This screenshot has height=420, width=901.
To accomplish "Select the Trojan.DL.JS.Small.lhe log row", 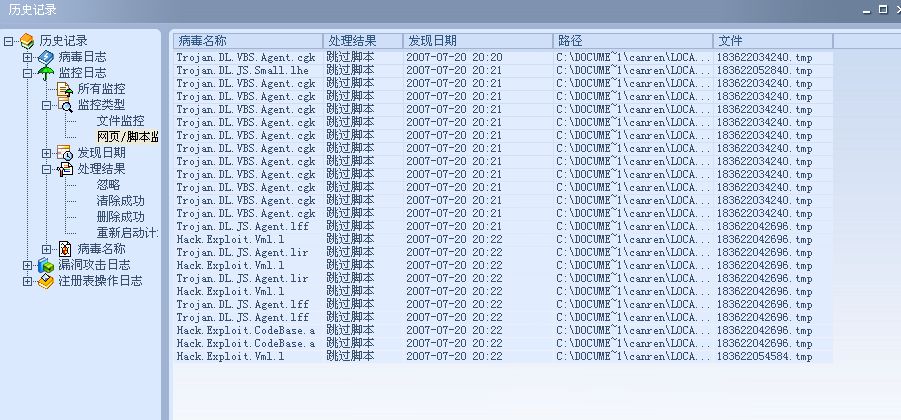I will 245,71.
